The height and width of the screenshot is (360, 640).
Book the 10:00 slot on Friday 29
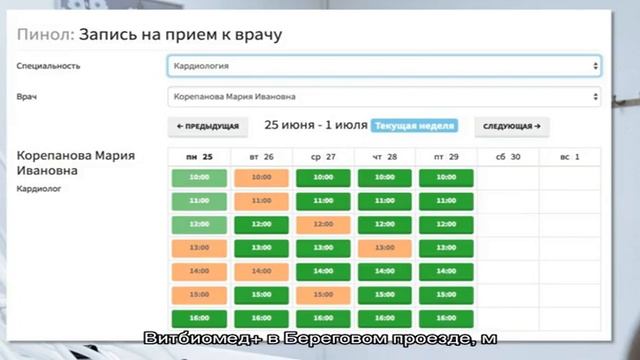click(446, 178)
